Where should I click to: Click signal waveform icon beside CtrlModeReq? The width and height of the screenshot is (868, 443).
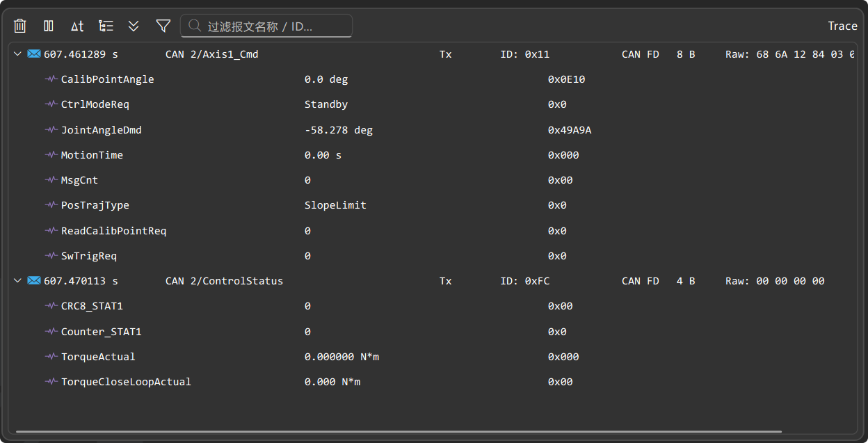[51, 104]
